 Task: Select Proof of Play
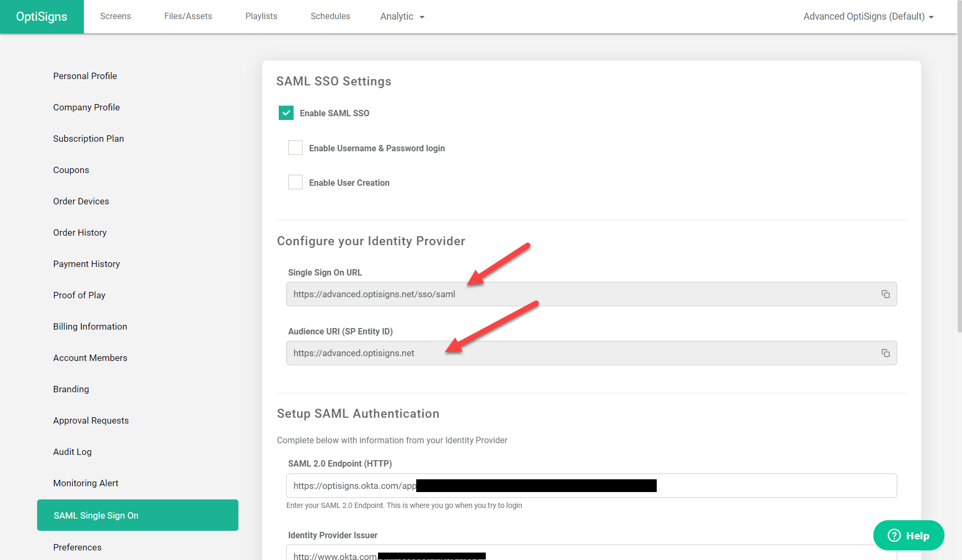(79, 295)
